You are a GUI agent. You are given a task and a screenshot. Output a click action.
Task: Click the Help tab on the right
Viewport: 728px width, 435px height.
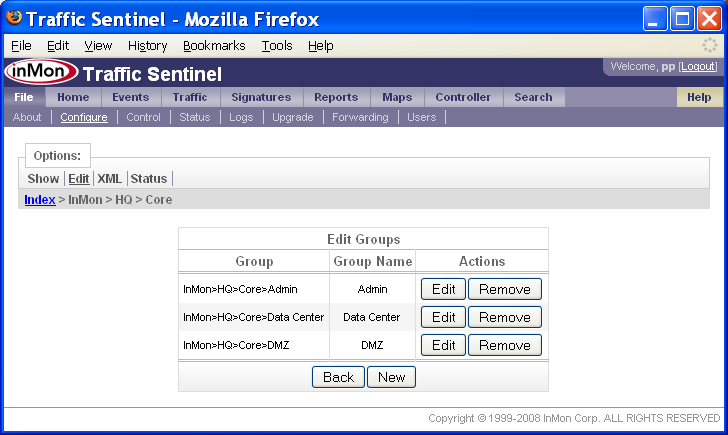click(x=699, y=97)
